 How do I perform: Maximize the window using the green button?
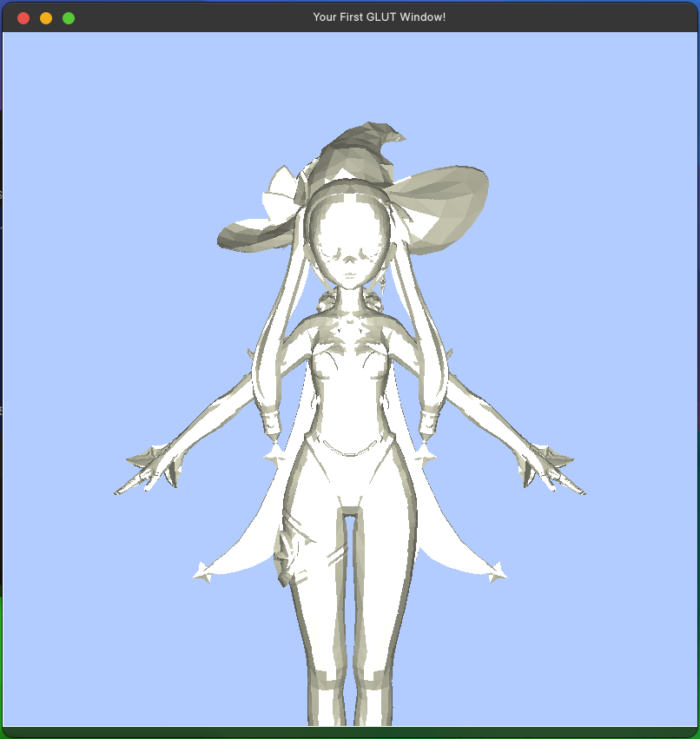[x=69, y=18]
